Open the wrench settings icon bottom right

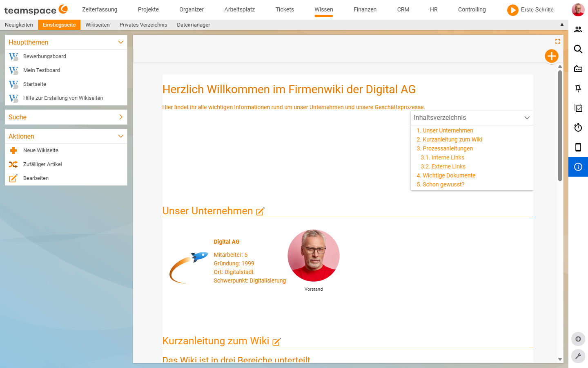pos(578,356)
